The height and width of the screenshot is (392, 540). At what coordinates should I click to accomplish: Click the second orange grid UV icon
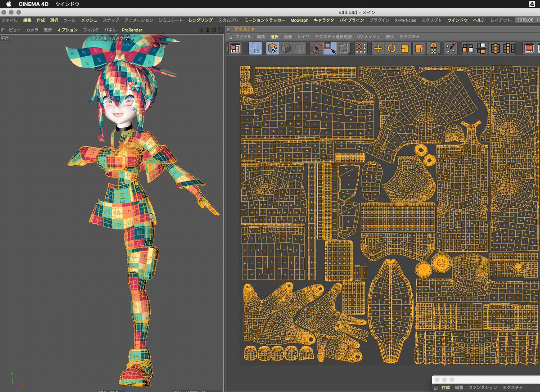click(509, 48)
